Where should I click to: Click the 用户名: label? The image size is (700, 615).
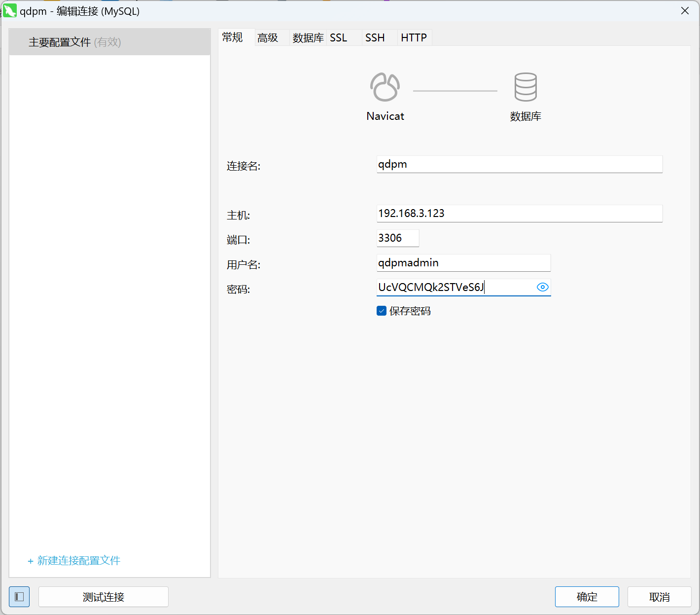pyautogui.click(x=244, y=265)
